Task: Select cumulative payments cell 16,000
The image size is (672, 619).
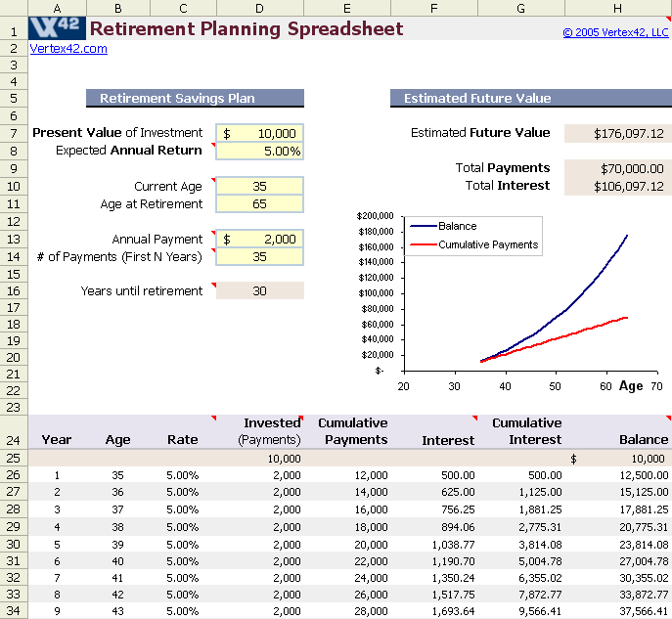Action: [347, 509]
